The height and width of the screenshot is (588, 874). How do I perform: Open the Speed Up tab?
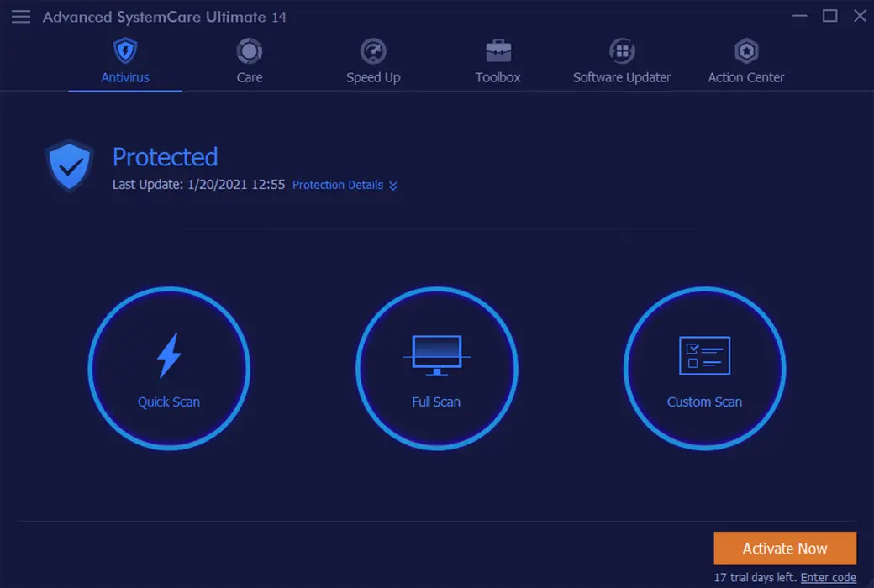pyautogui.click(x=373, y=63)
